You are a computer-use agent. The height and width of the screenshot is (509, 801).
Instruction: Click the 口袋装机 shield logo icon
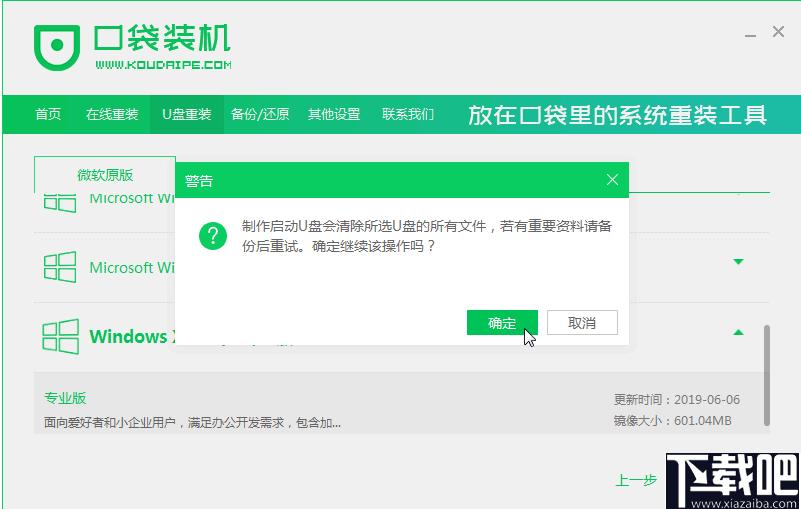click(x=57, y=47)
